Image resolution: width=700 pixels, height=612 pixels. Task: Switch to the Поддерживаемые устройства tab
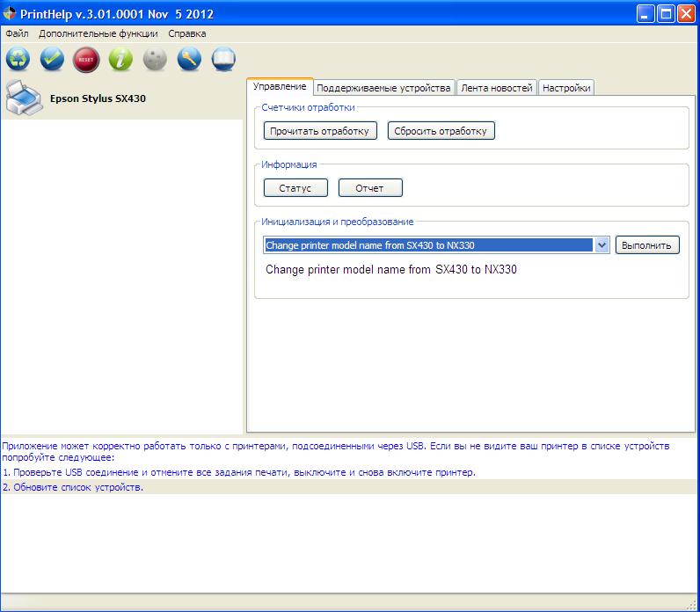(383, 88)
